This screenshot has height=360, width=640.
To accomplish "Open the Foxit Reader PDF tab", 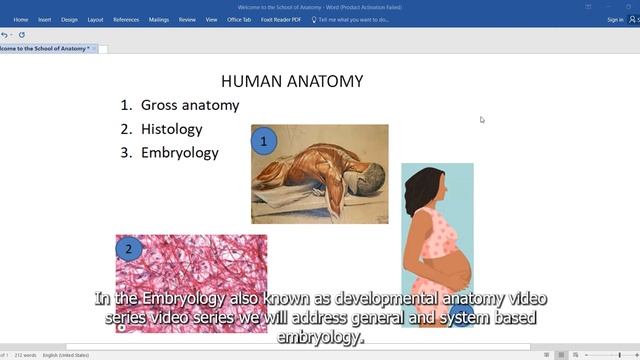I will pyautogui.click(x=281, y=20).
